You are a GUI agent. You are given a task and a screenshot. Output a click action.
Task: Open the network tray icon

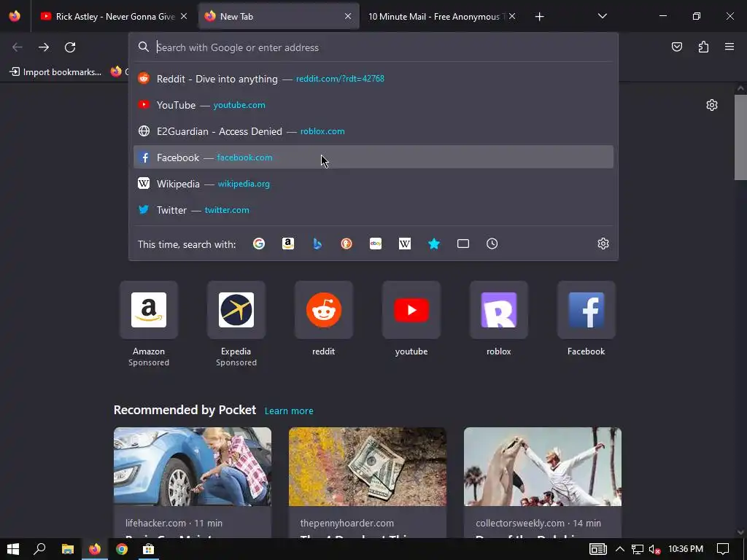pos(637,550)
